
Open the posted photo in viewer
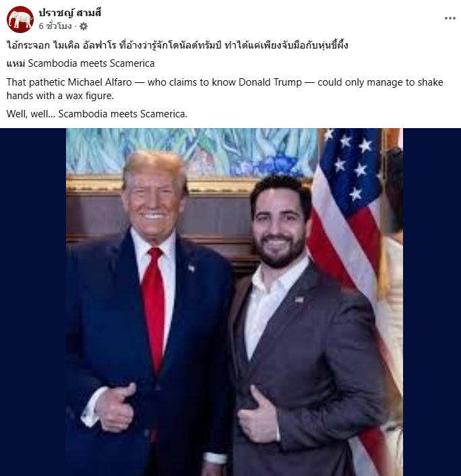pos(235,302)
